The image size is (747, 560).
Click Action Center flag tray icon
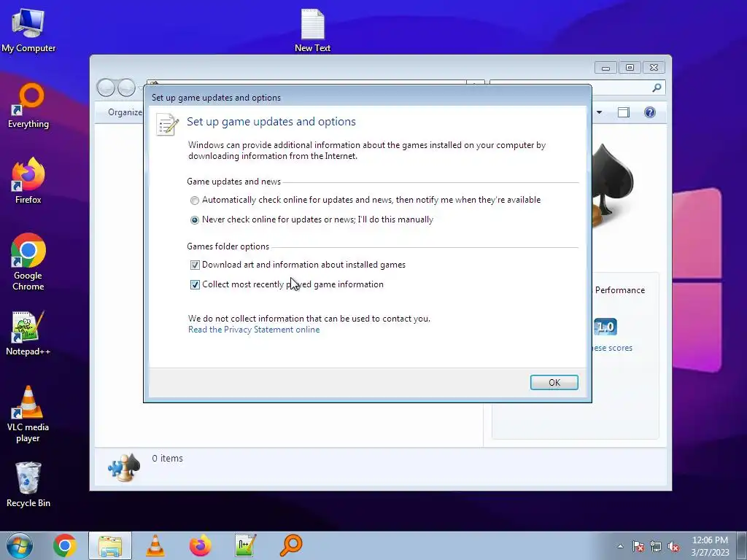click(638, 546)
